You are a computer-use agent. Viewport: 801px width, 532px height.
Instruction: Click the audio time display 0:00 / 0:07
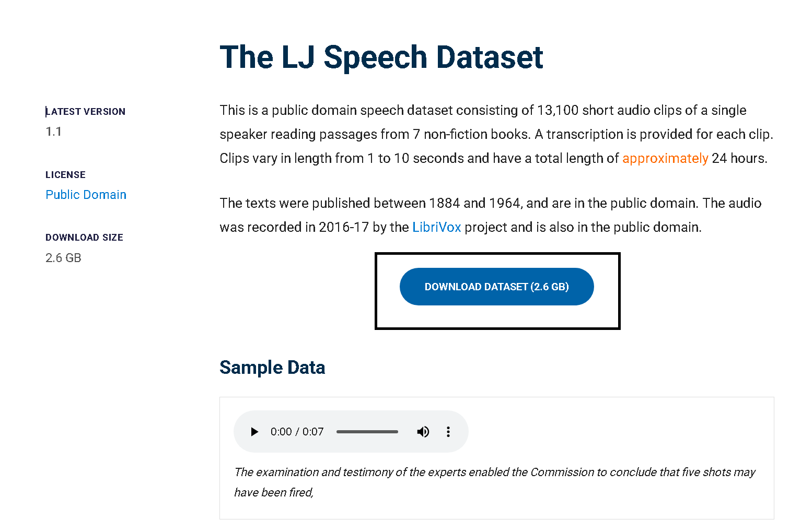[x=297, y=432]
